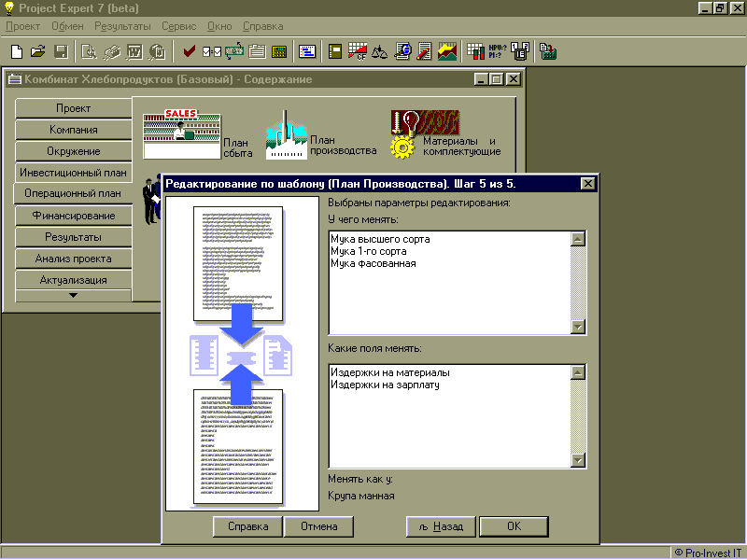
Task: Click the boxes with numbers toolbar icon
Action: [520, 51]
